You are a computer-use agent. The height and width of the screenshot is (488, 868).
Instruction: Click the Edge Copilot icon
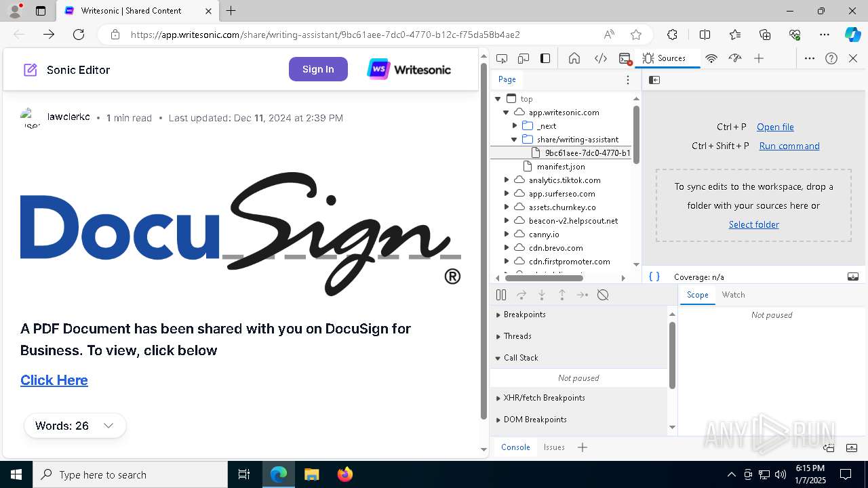(852, 35)
